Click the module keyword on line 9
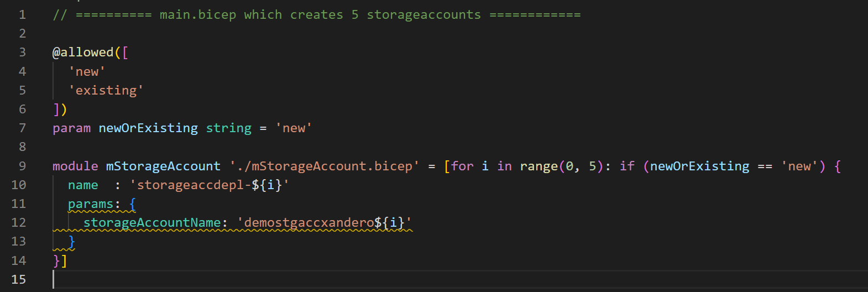This screenshot has height=292, width=868. 75,166
